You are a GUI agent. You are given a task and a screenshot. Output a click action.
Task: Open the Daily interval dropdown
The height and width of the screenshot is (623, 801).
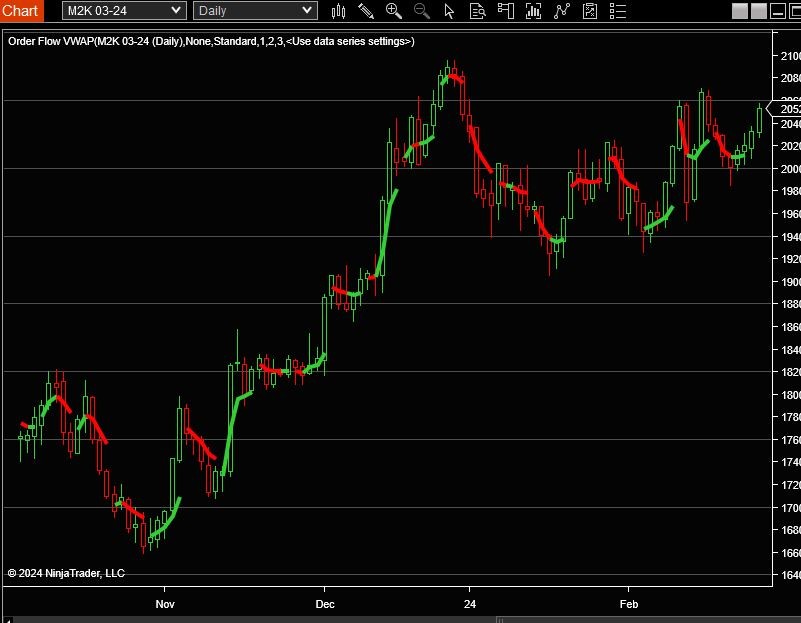pos(255,11)
